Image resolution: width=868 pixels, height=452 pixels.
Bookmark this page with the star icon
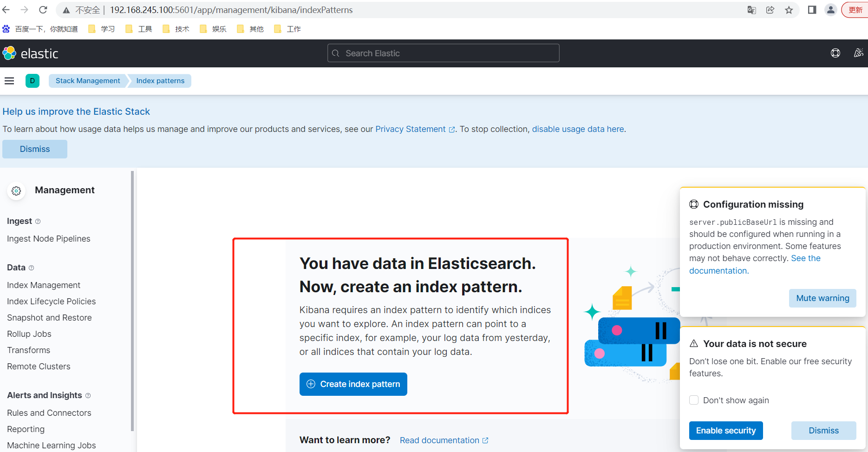click(x=789, y=10)
